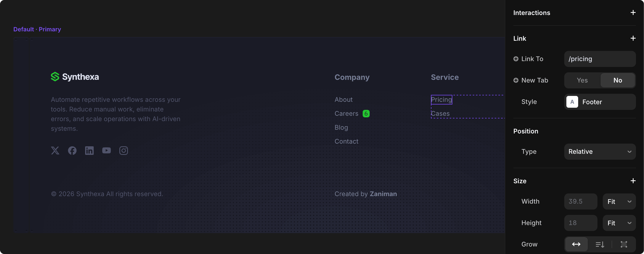Click the Height value 18 field

coord(581,223)
